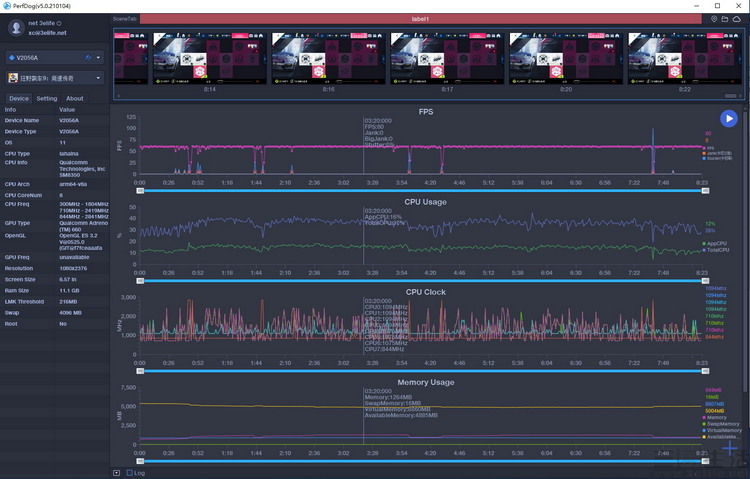Toggle the Memory legend entry
Viewport: 750px width, 479px height.
click(714, 417)
